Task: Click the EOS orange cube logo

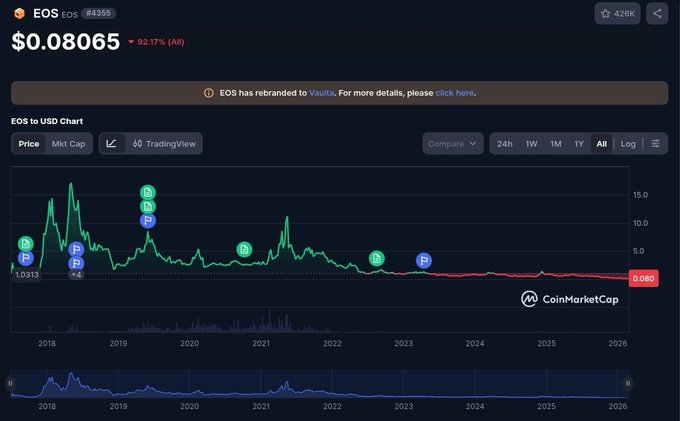Action: pyautogui.click(x=19, y=13)
